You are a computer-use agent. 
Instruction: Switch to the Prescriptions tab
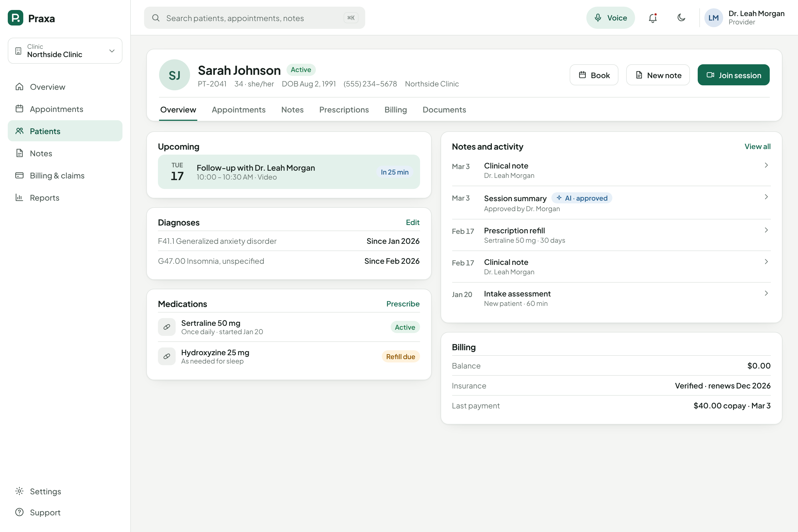pos(344,110)
